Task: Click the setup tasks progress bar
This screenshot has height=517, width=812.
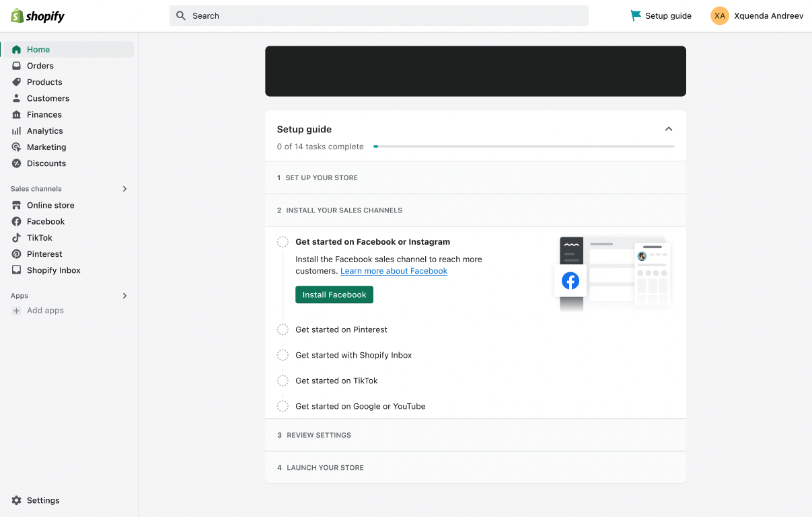Action: pos(524,147)
